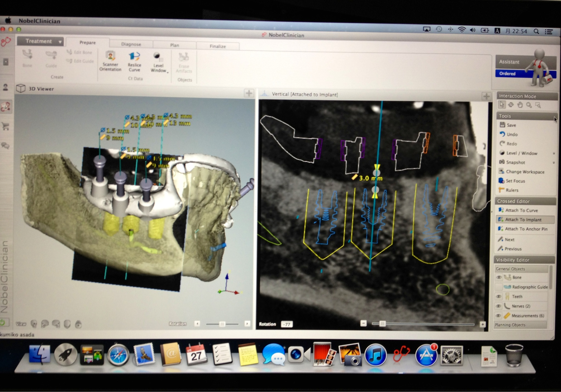
Task: Switch to the Plan tab
Action: 175,45
